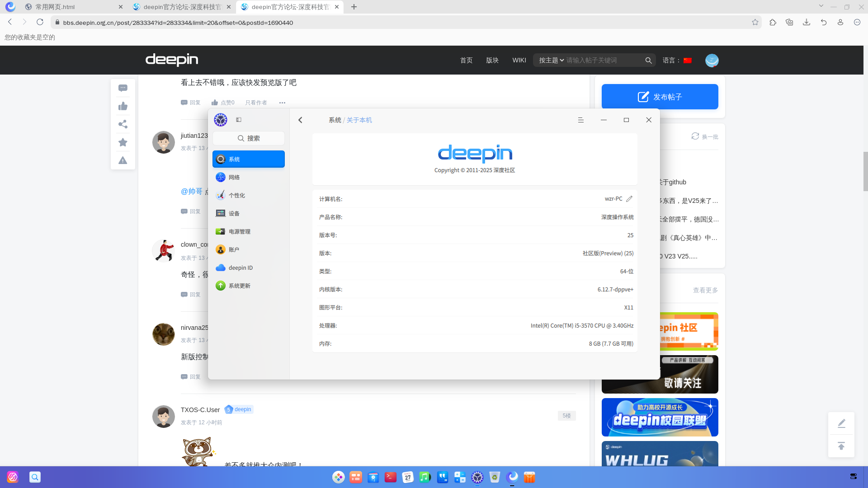Open the language flag selector
This screenshot has height=488, width=868.
(688, 61)
